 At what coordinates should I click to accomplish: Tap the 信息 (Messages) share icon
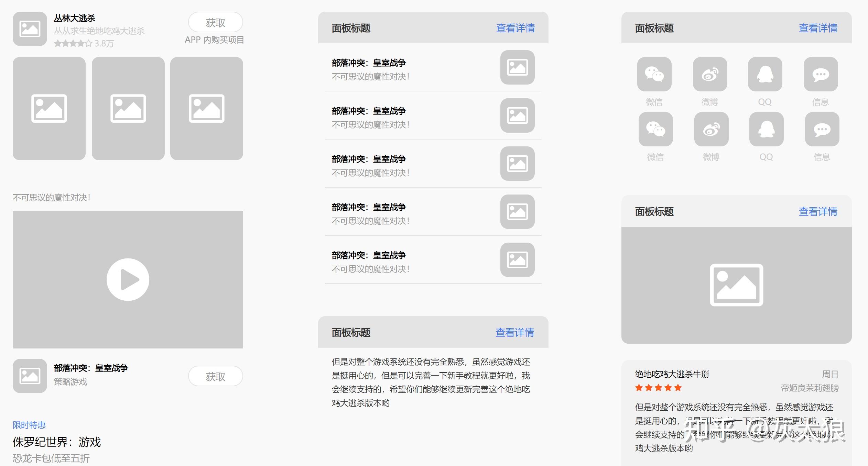[821, 75]
